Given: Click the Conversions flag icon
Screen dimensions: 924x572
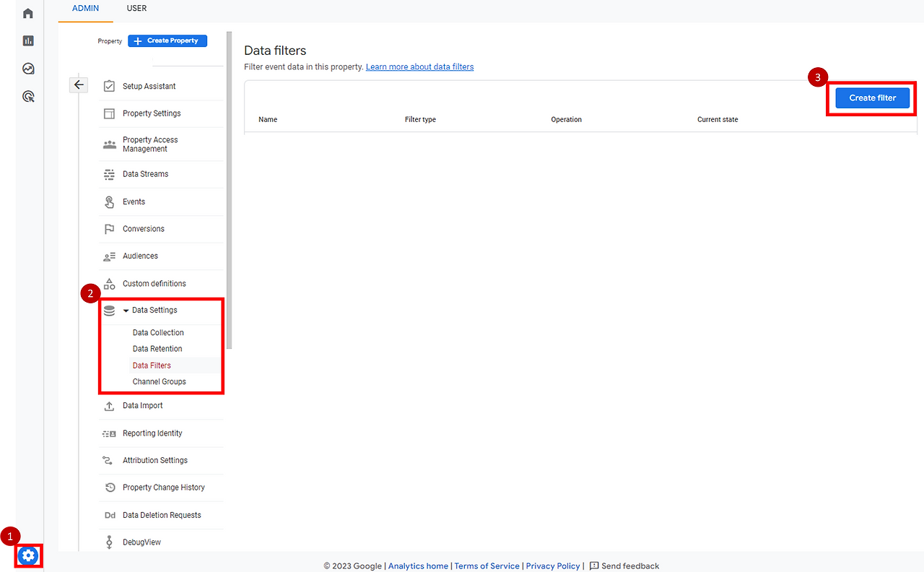Looking at the screenshot, I should (x=109, y=229).
